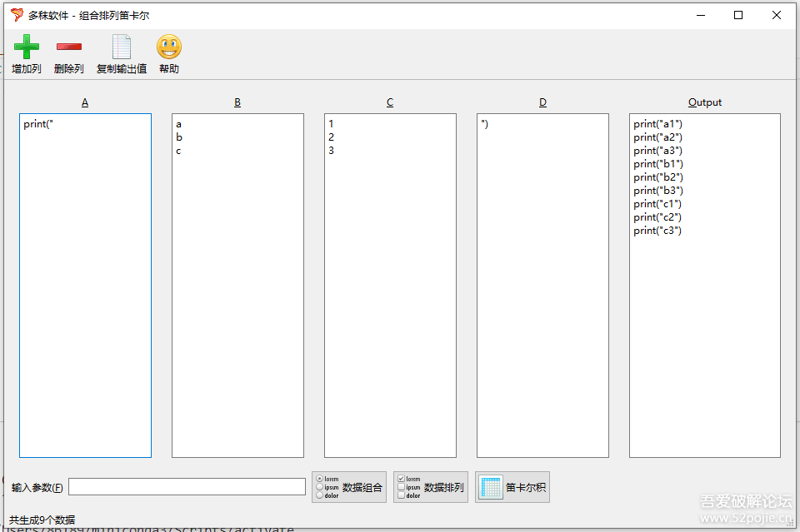The height and width of the screenshot is (532, 800).
Task: Focus the 输入参数 input field
Action: (x=187, y=487)
